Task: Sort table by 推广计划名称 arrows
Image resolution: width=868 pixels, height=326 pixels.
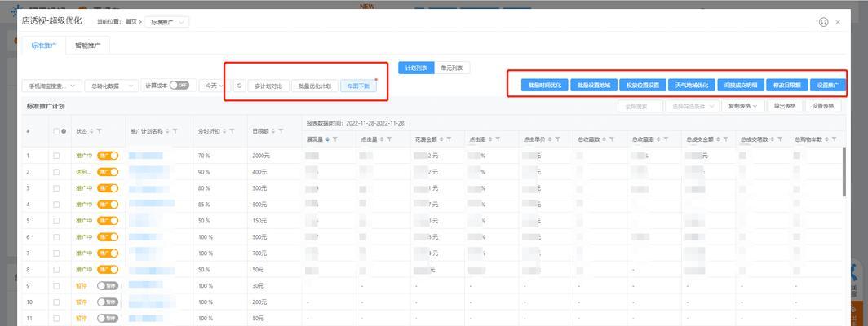Action: click(x=168, y=131)
